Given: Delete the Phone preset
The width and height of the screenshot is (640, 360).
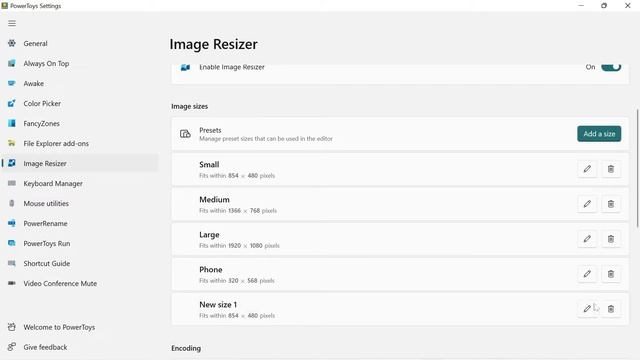Looking at the screenshot, I should tap(611, 274).
